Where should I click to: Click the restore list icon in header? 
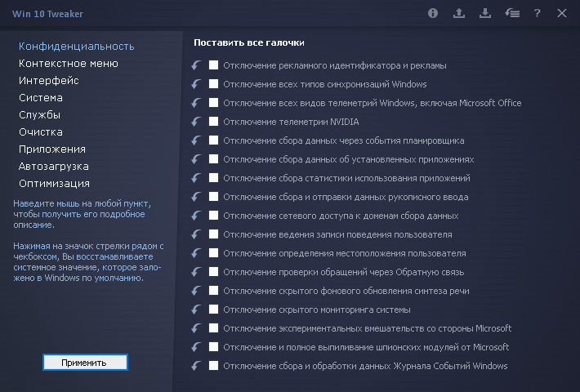512,13
